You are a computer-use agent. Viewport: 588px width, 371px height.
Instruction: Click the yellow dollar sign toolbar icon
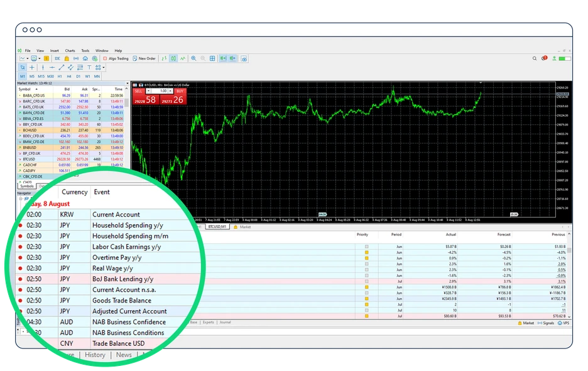pyautogui.click(x=46, y=58)
